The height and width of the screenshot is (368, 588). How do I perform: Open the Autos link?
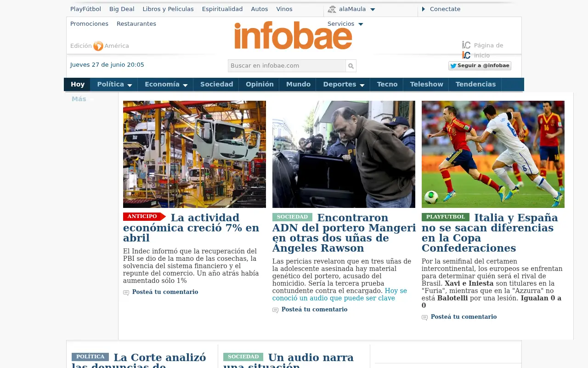point(260,9)
